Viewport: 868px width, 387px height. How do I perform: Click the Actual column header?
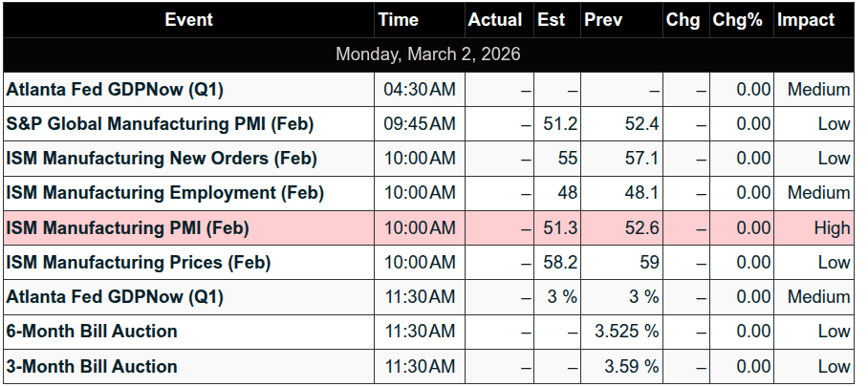click(x=494, y=19)
